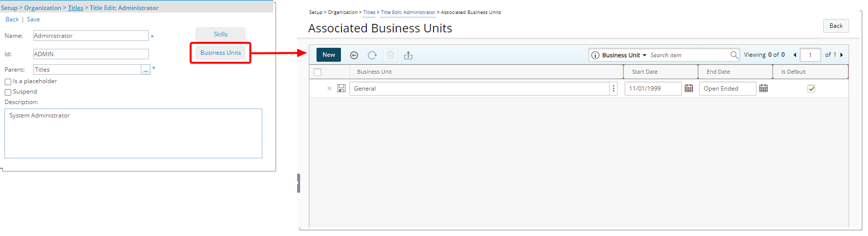Open the Parent field browse ellipsis button

tap(145, 70)
